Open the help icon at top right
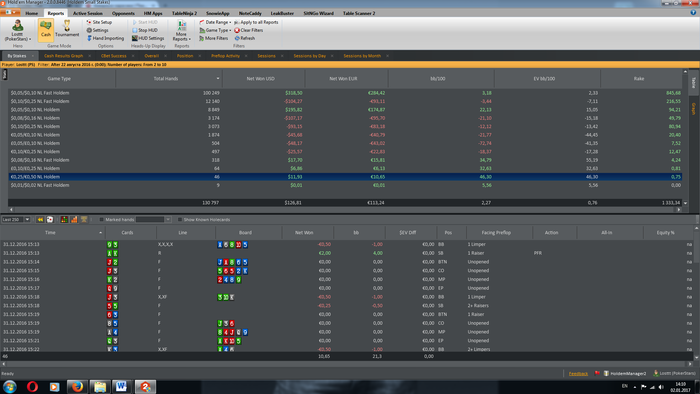 693,13
